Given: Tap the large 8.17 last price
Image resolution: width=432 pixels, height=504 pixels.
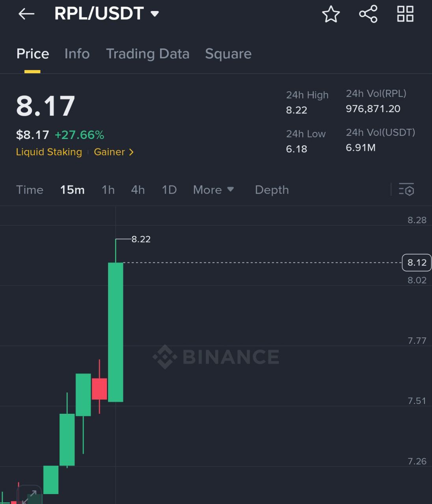Looking at the screenshot, I should [x=45, y=106].
